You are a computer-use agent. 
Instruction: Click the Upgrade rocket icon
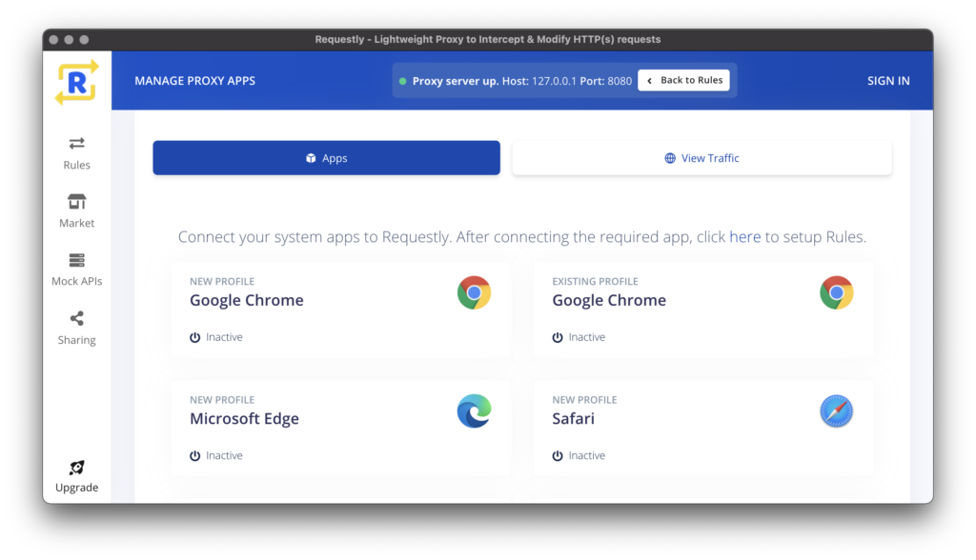[76, 468]
